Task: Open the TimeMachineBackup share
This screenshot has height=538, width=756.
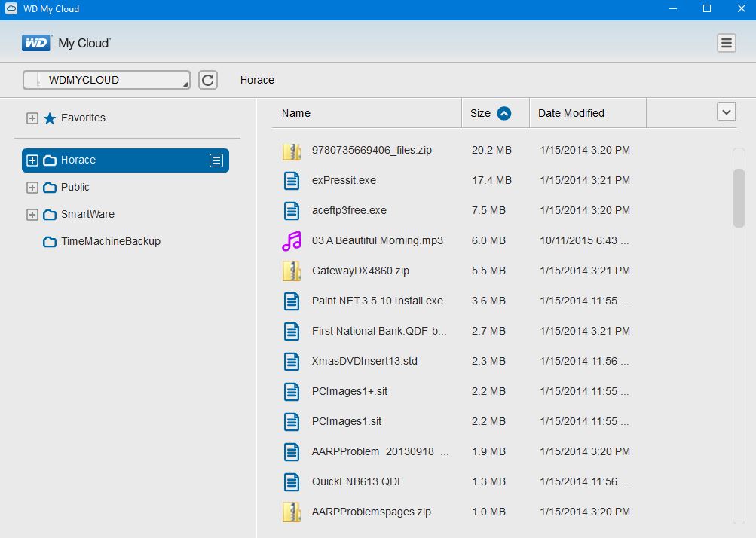Action: pyautogui.click(x=110, y=242)
